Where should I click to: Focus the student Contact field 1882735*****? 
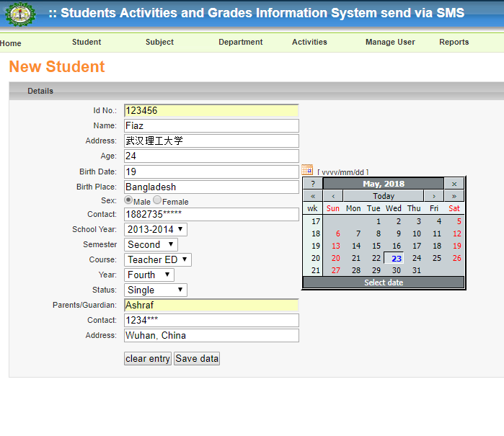tap(211, 214)
